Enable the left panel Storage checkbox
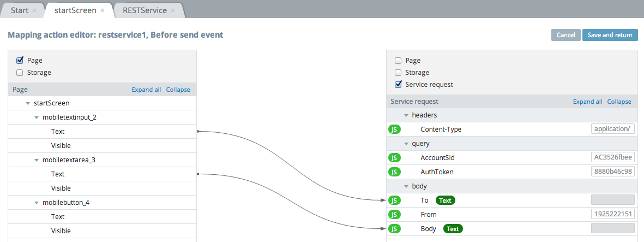The width and height of the screenshot is (644, 242). click(x=20, y=73)
